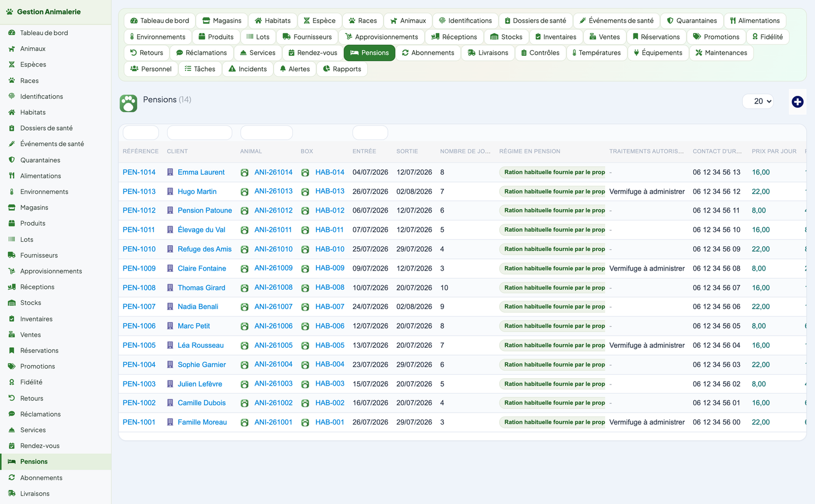Sort by the Prix par jour column header
815x504 pixels.
pyautogui.click(x=774, y=152)
